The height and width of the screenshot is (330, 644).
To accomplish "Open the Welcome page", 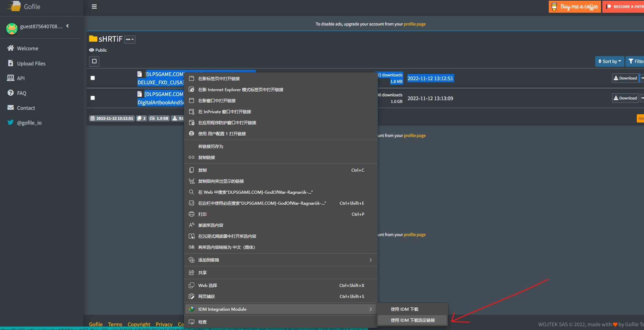I will coord(28,49).
